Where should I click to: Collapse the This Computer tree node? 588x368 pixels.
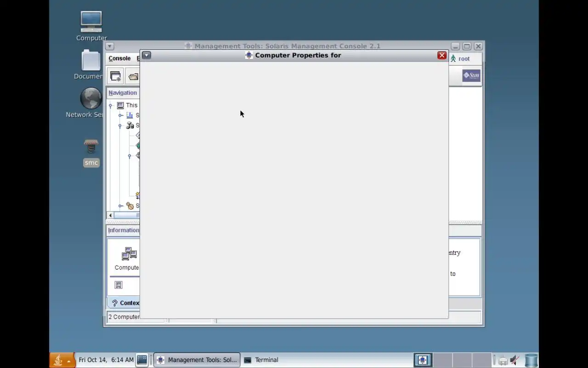click(111, 106)
